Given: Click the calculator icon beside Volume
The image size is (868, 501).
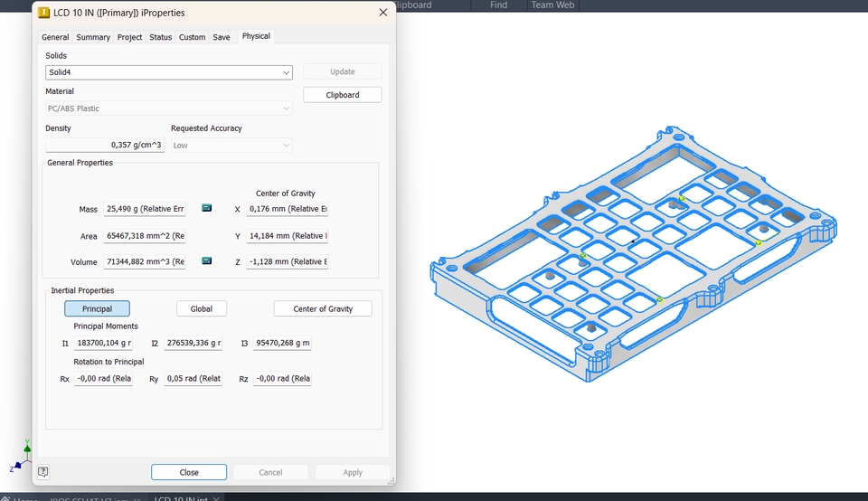Looking at the screenshot, I should click(206, 260).
